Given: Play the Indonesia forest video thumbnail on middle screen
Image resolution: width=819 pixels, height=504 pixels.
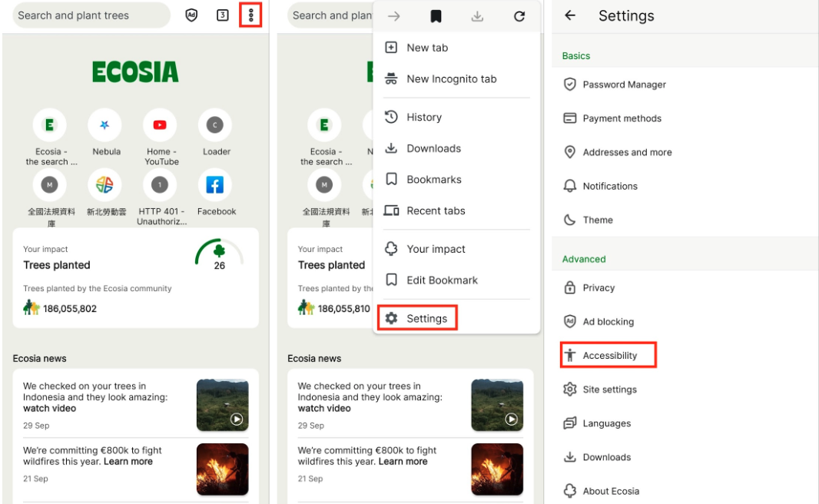Looking at the screenshot, I should click(x=497, y=405).
